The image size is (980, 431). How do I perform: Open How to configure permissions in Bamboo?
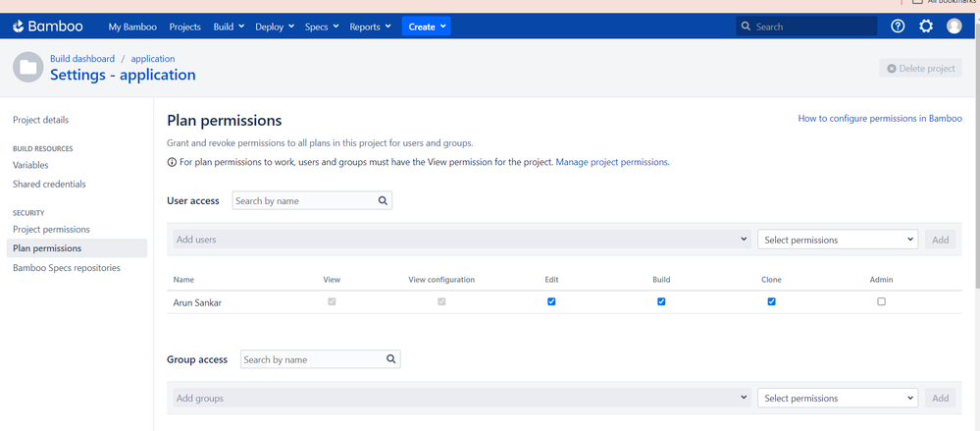(880, 118)
